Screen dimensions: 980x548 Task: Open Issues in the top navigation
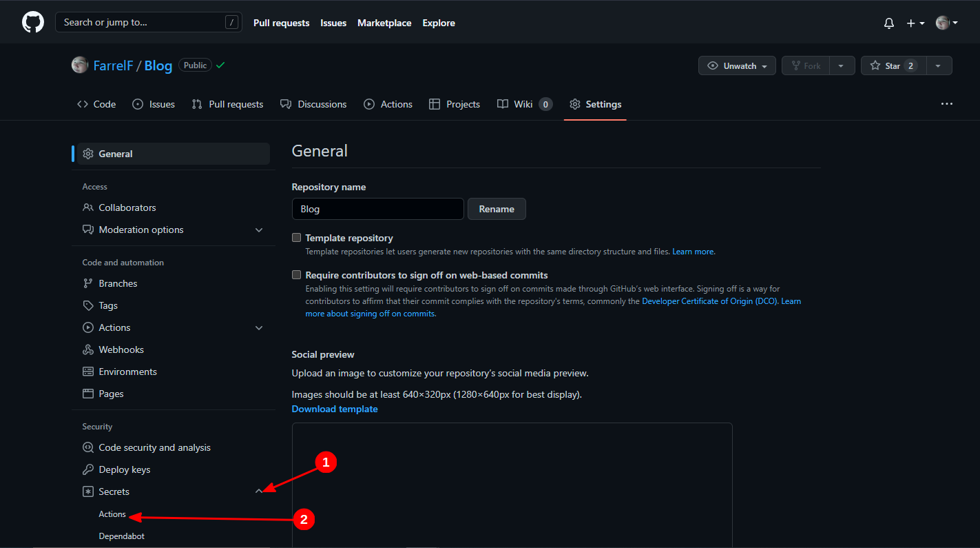point(333,23)
